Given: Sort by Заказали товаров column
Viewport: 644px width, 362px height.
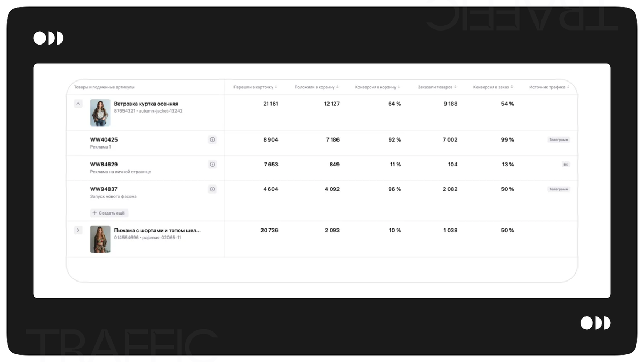Looking at the screenshot, I should 437,87.
